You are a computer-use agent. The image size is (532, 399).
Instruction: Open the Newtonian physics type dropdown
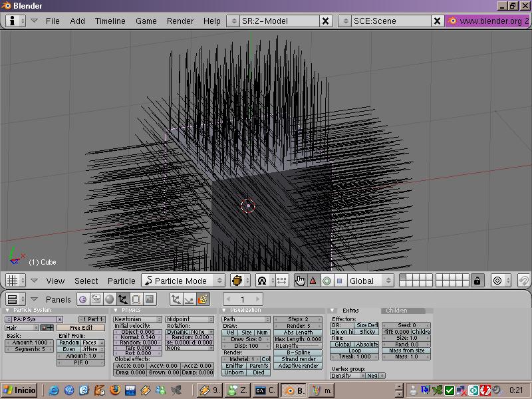click(x=138, y=319)
